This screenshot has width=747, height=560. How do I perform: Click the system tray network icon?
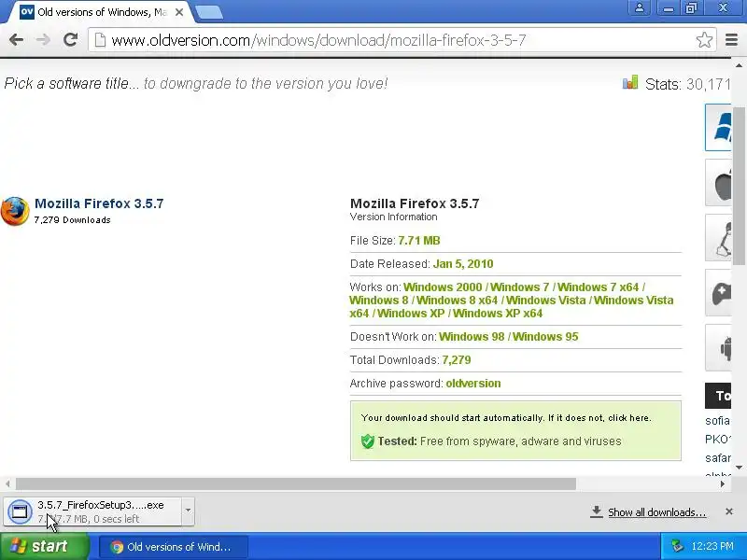(x=676, y=546)
